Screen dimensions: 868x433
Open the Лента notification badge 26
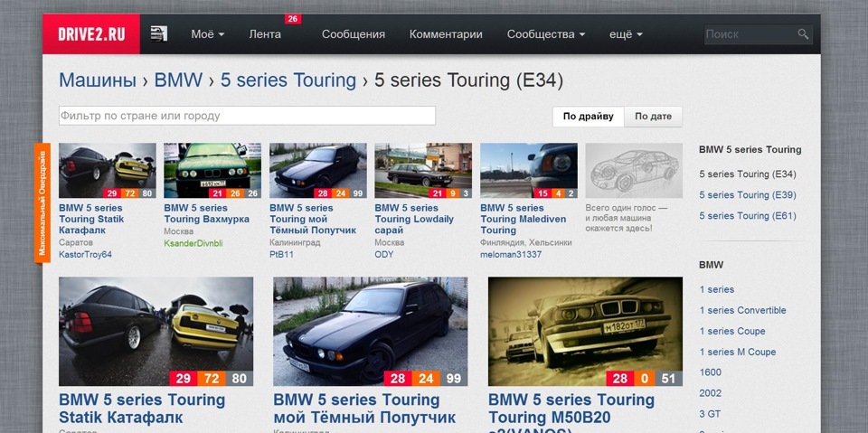click(293, 19)
